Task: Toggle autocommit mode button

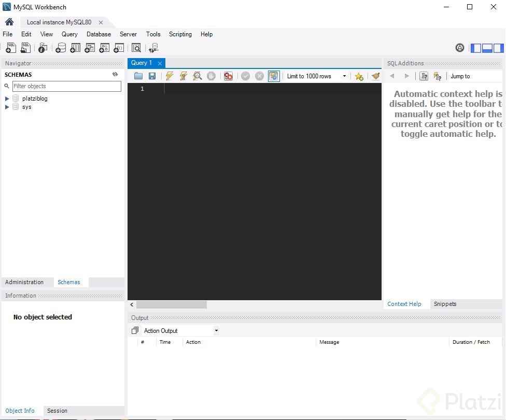Action: point(274,76)
